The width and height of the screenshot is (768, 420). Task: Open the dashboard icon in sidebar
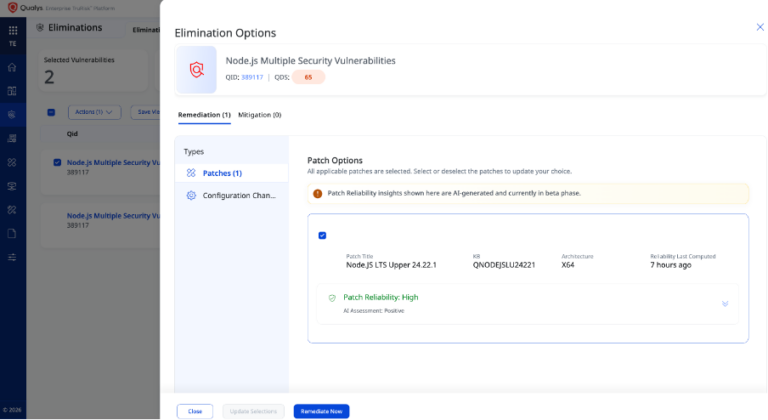coord(12,91)
